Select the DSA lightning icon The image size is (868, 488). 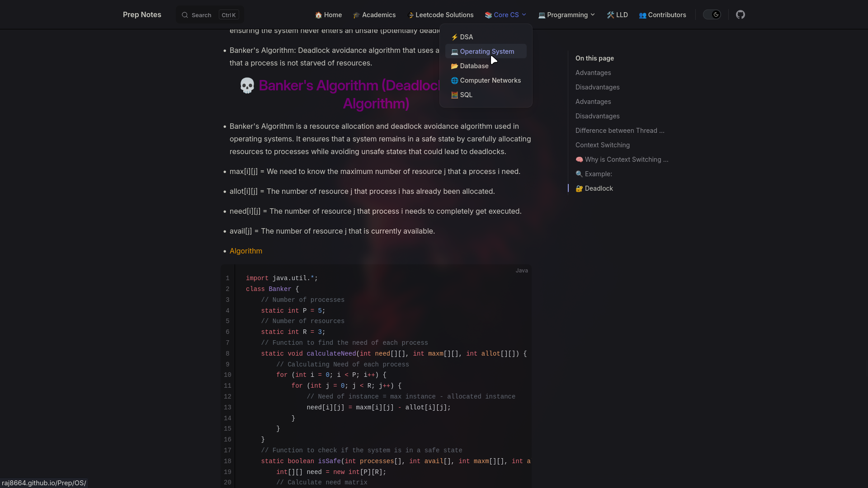[x=456, y=37]
